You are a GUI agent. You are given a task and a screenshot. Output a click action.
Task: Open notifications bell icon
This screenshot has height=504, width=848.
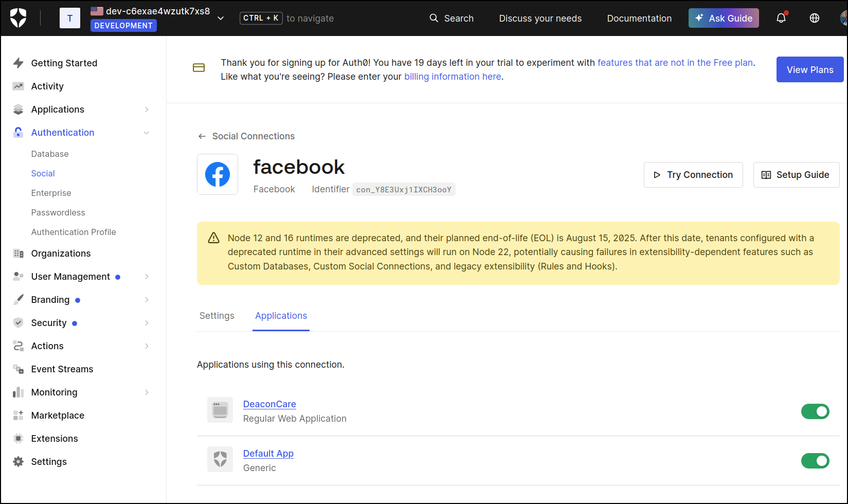click(781, 18)
